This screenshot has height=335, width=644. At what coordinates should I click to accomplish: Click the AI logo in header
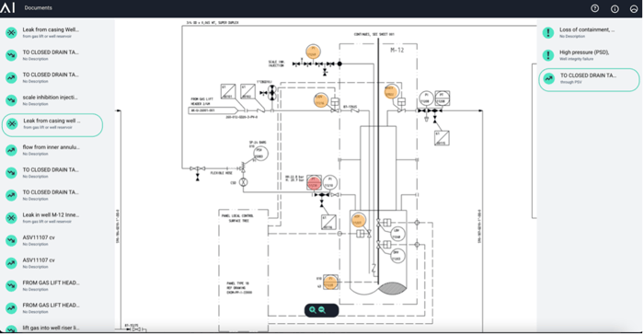coord(7,7)
